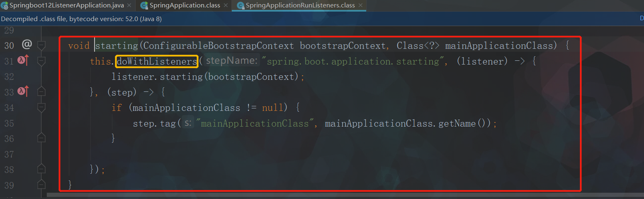Screen dimensions: 644x199
Task: Click the Decompiled .class file banner text
Action: (81, 19)
